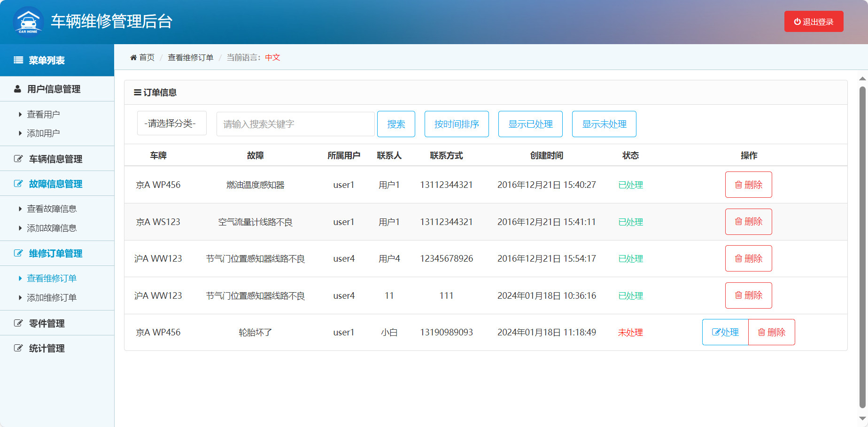Image resolution: width=868 pixels, height=427 pixels.
Task: Filter with 显示未处理 button
Action: (604, 124)
